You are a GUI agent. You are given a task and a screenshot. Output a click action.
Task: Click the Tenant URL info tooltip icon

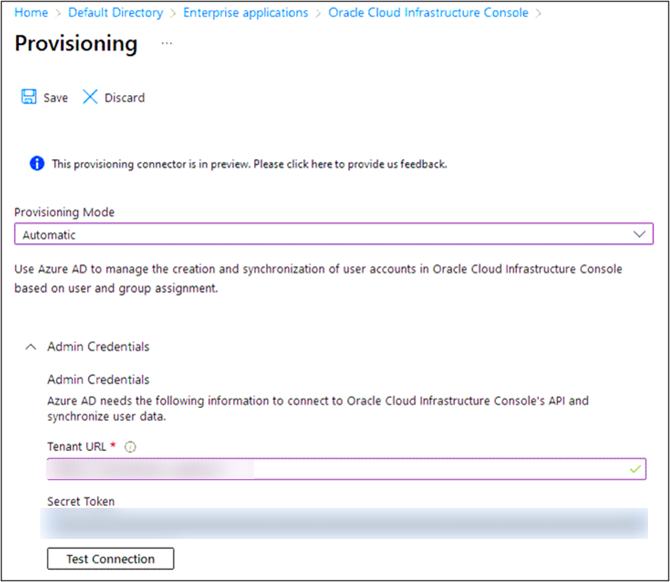pos(130,447)
